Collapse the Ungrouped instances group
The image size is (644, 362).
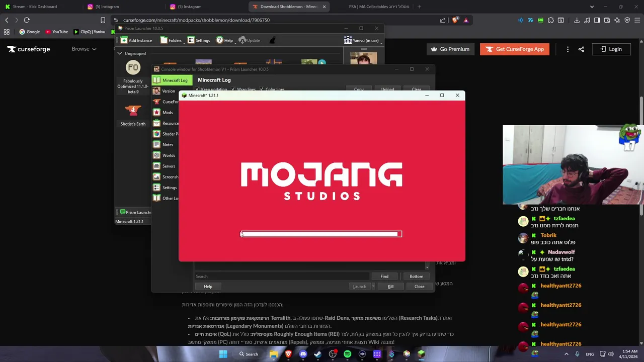120,53
